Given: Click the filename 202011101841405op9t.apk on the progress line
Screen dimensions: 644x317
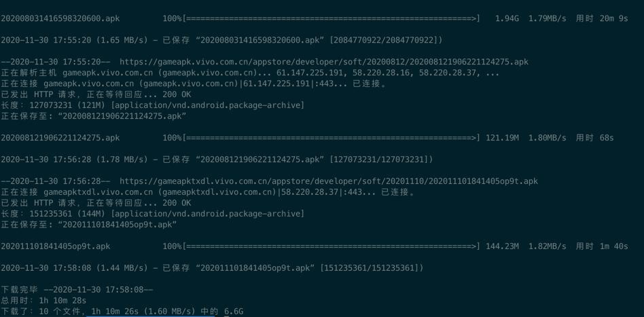Looking at the screenshot, I should click(x=56, y=246).
